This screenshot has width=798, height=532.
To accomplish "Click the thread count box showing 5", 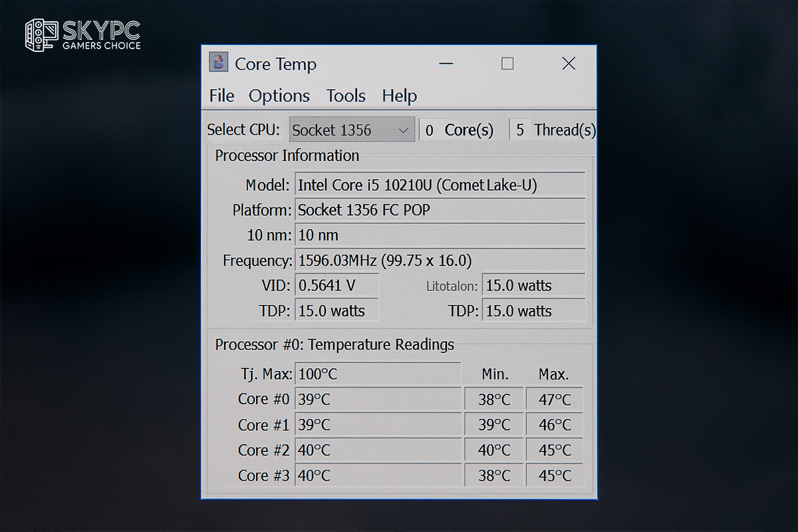I will point(520,130).
